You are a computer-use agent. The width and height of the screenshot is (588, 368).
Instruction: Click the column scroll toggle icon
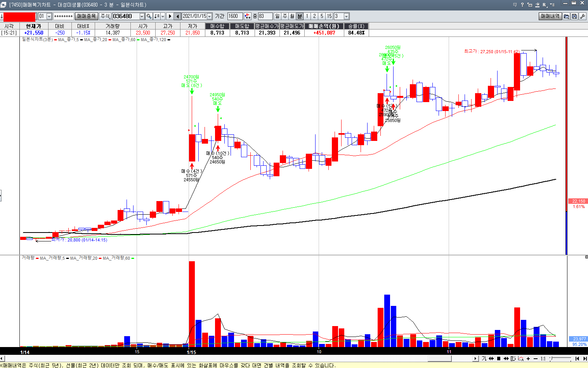513,359
